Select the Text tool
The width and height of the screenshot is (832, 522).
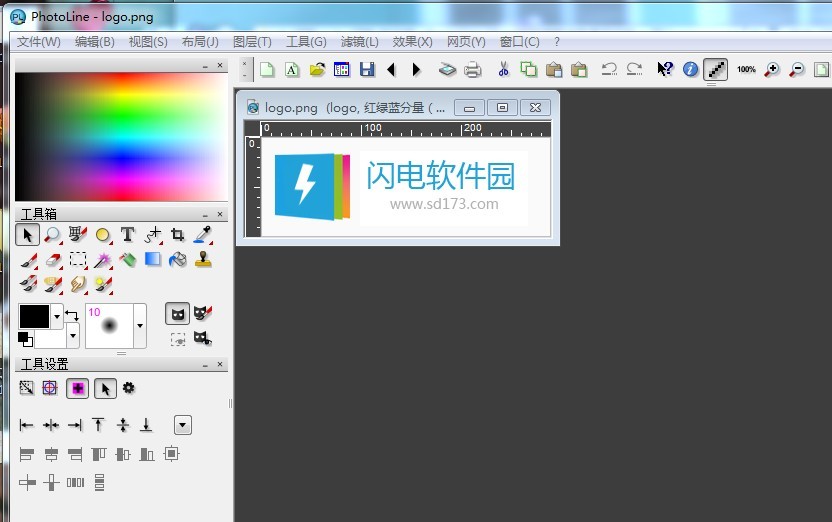[127, 234]
